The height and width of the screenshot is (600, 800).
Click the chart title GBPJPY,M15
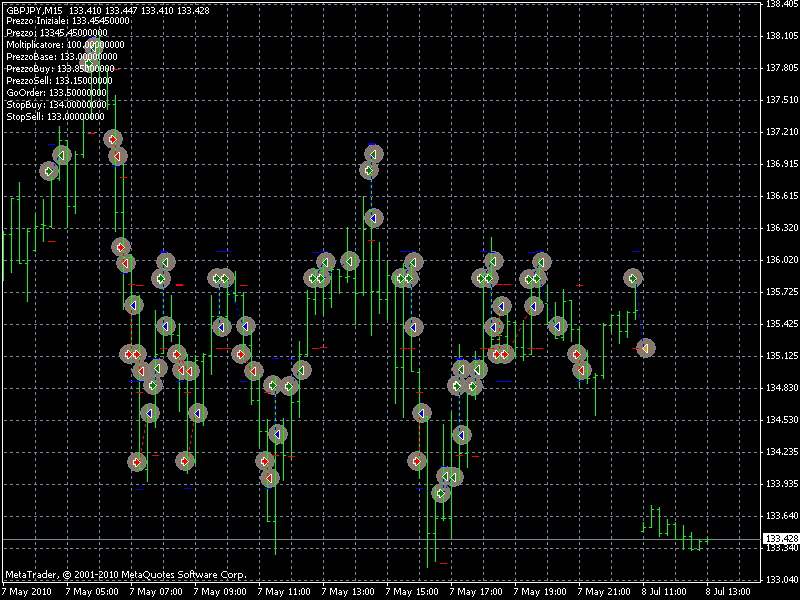pyautogui.click(x=36, y=10)
